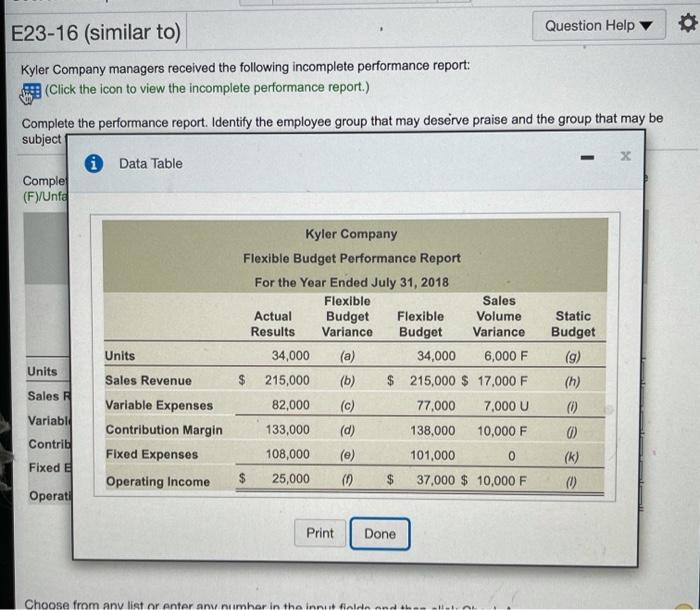Select the Variable Expenses actual value 82,000
This screenshot has height=610, width=700.
click(x=291, y=405)
